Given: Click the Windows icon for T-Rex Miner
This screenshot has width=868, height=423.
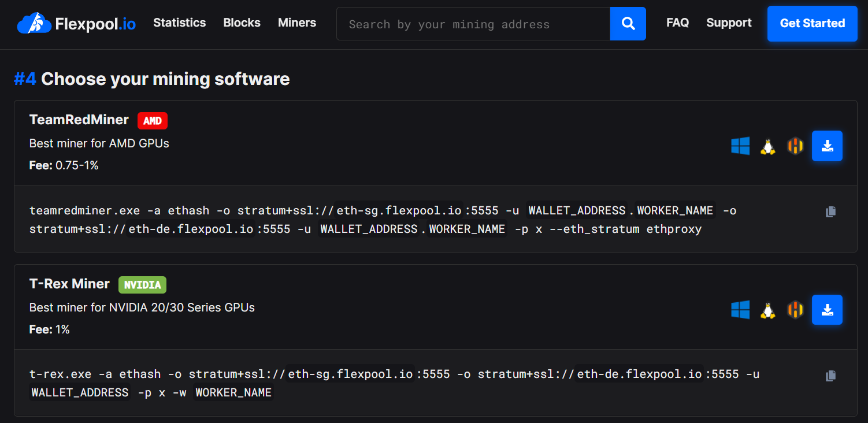Looking at the screenshot, I should tap(740, 310).
